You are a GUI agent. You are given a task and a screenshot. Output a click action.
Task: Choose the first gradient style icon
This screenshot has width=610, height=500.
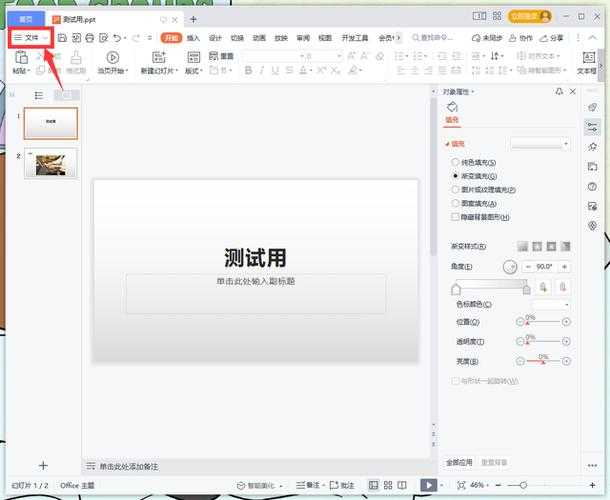coord(523,246)
